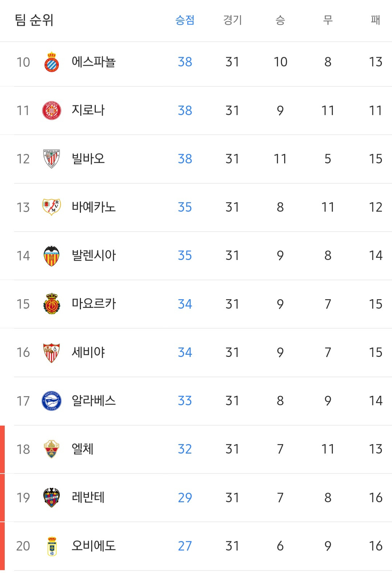Click the 승 wins column header
392x573 pixels.
tap(280, 20)
